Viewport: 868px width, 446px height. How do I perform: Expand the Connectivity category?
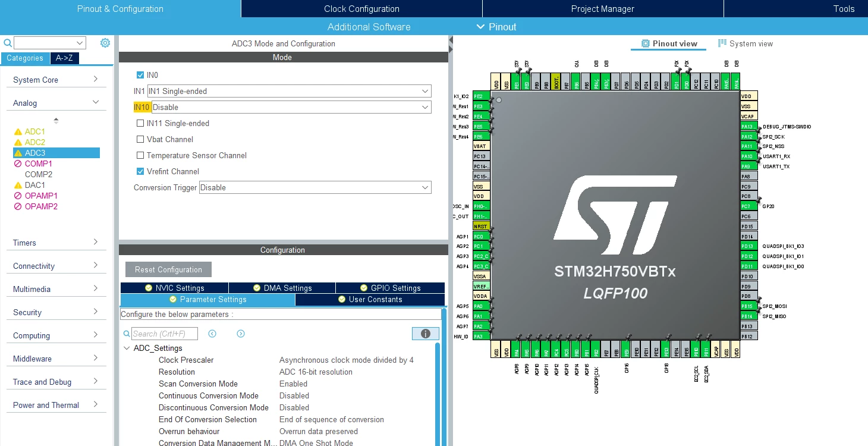(x=56, y=266)
